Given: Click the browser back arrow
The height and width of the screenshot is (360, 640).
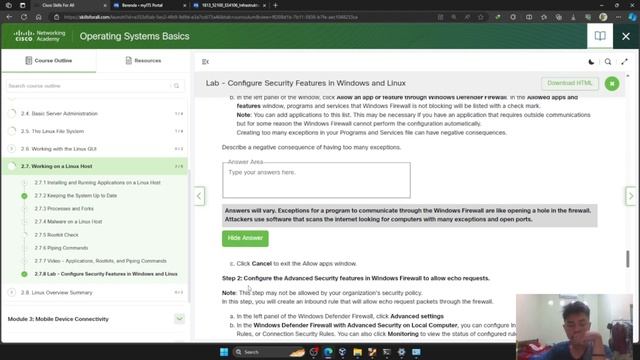Looking at the screenshot, I should [9, 17].
